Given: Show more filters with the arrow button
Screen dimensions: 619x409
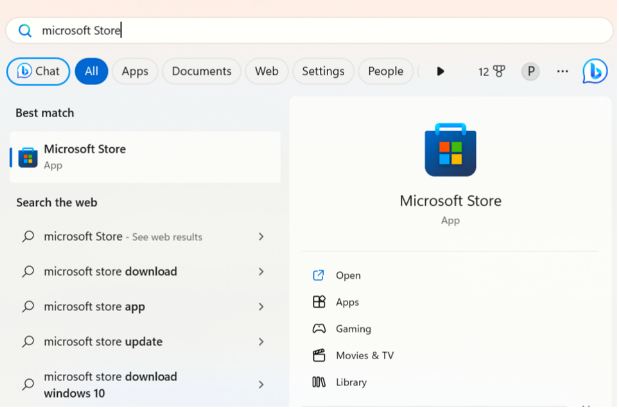Looking at the screenshot, I should click(440, 71).
